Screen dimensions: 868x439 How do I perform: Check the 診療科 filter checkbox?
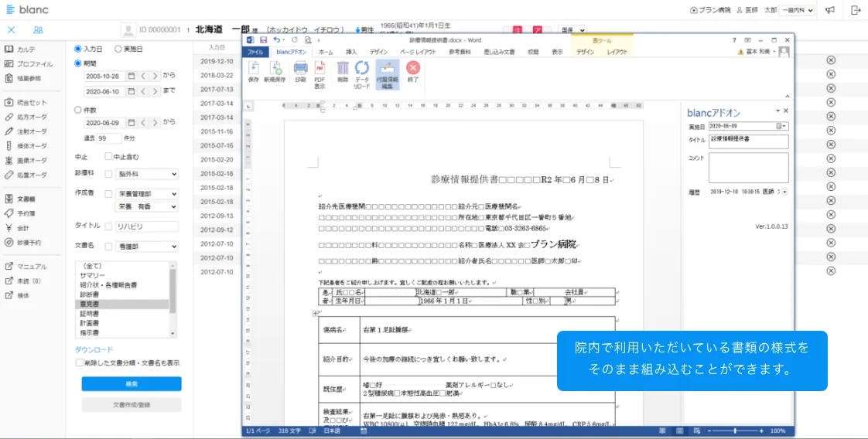point(108,174)
